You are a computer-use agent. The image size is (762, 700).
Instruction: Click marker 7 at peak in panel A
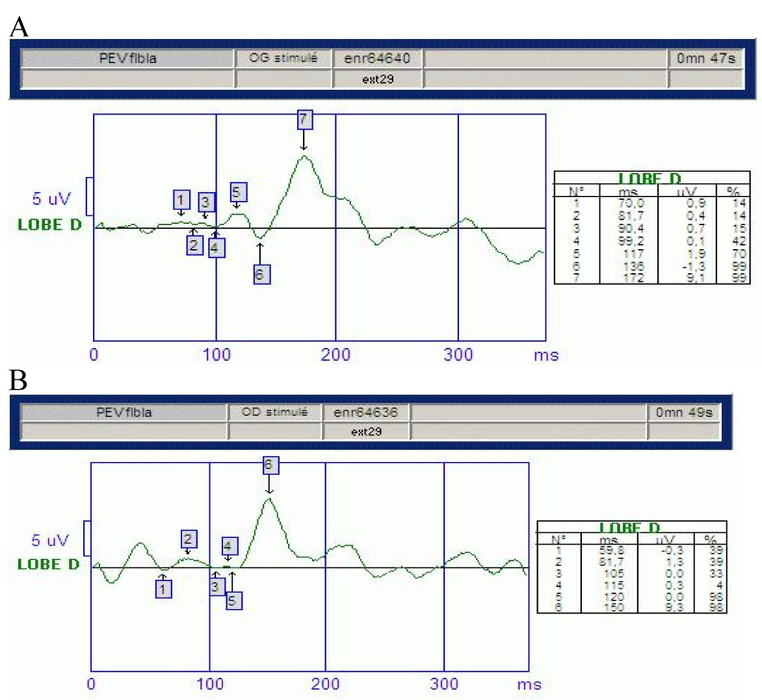pyautogui.click(x=304, y=120)
